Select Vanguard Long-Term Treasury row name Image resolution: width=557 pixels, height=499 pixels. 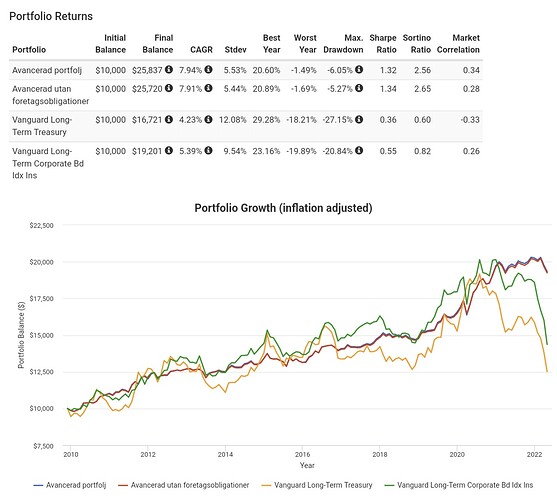[42, 126]
